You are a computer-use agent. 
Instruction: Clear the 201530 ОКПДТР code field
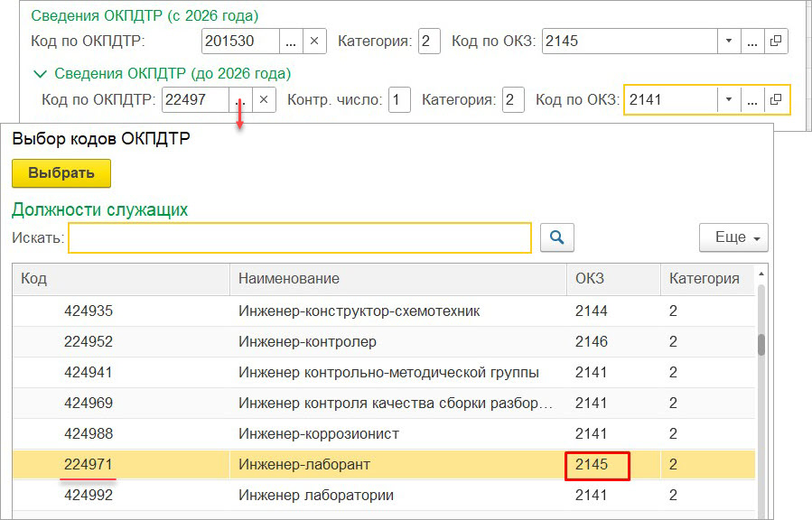[x=314, y=42]
